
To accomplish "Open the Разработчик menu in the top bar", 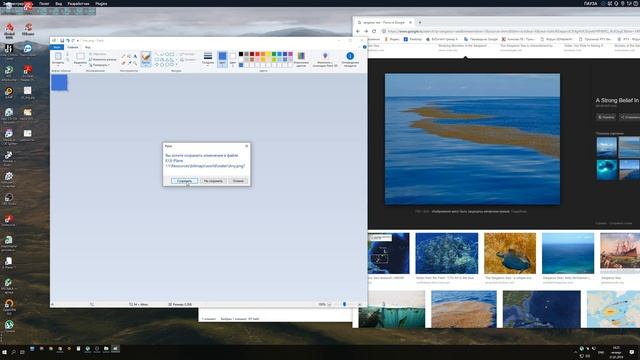I will pyautogui.click(x=78, y=4).
